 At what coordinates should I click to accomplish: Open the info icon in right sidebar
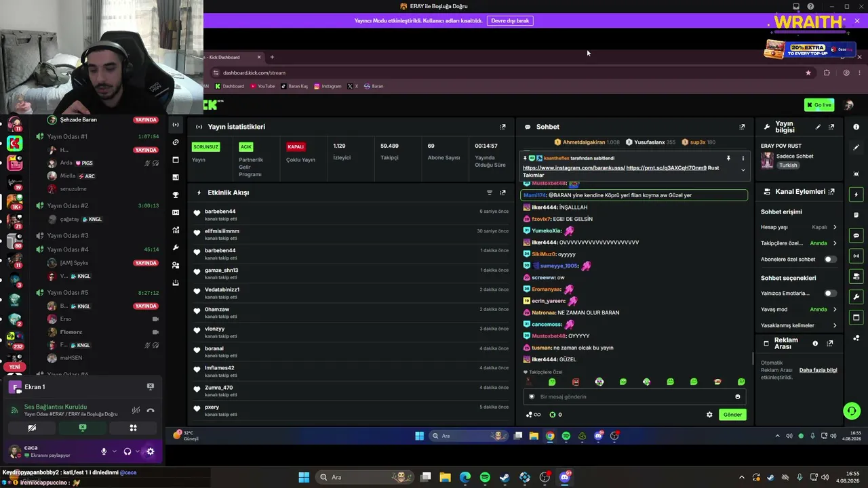click(x=856, y=127)
